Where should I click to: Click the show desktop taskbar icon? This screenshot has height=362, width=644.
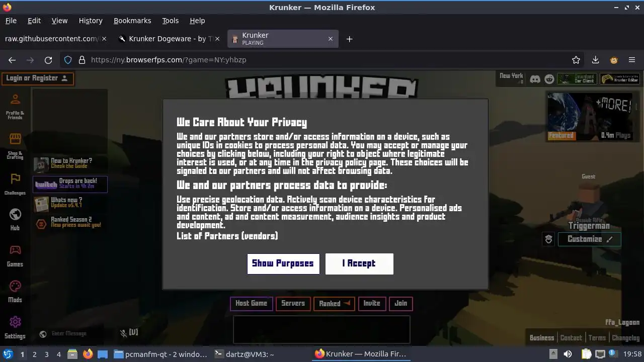click(x=103, y=354)
